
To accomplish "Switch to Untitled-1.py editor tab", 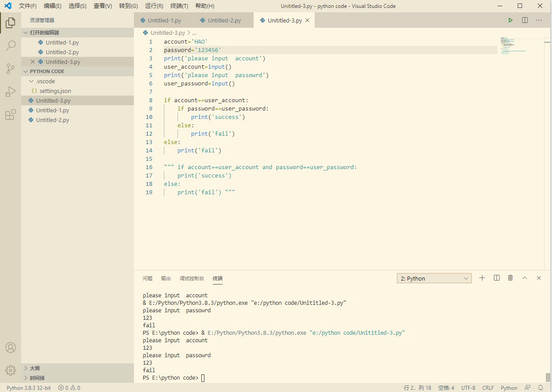I will coord(164,20).
